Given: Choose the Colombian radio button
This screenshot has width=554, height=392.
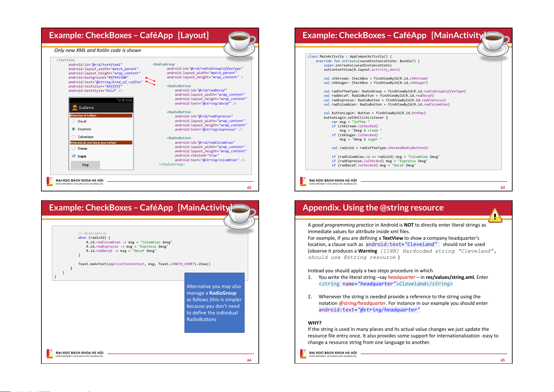Looking at the screenshot, I should (x=74, y=137).
